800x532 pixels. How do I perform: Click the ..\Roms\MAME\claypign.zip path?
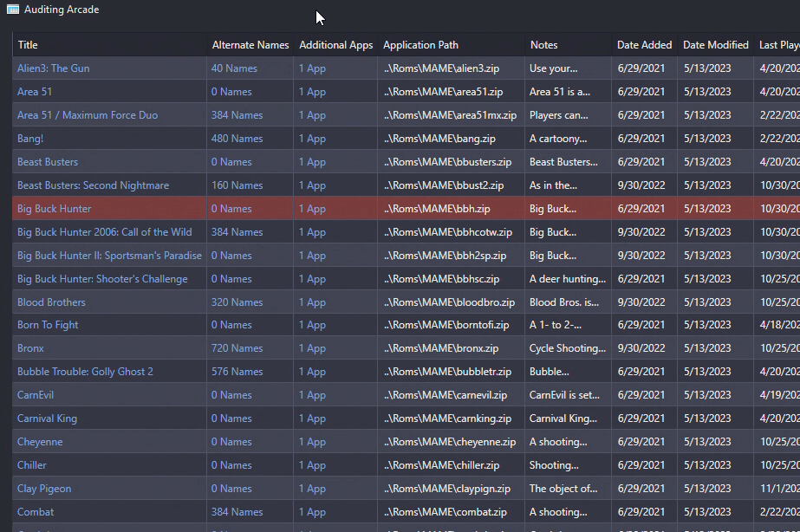[447, 489]
